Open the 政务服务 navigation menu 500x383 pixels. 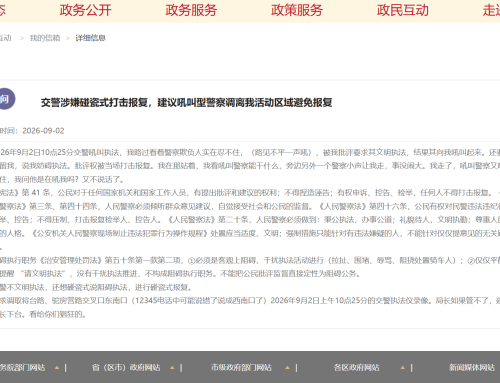point(191,10)
